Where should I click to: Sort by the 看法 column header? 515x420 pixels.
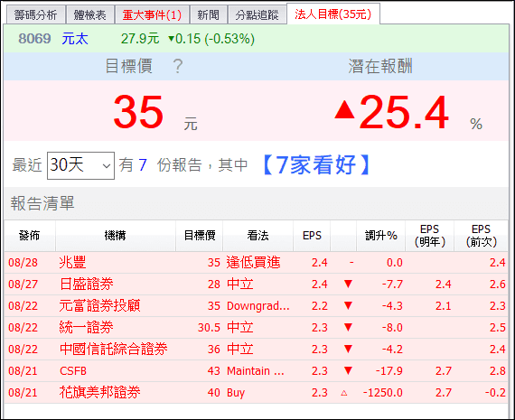click(257, 236)
